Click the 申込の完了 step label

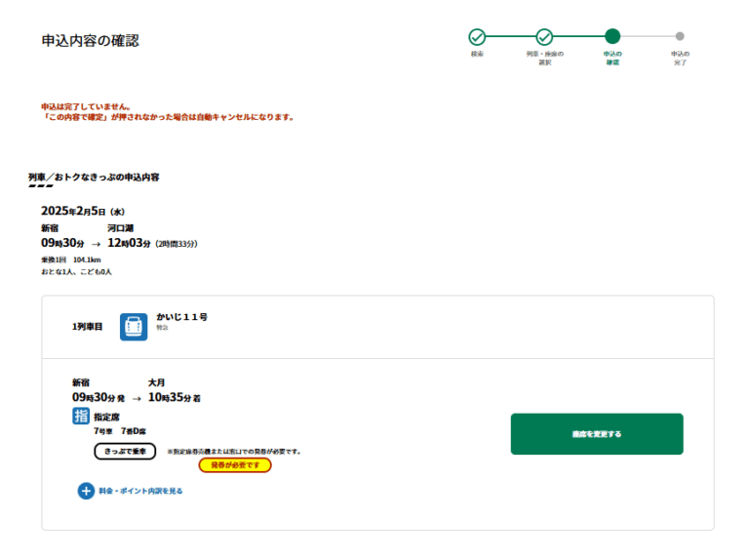click(680, 58)
